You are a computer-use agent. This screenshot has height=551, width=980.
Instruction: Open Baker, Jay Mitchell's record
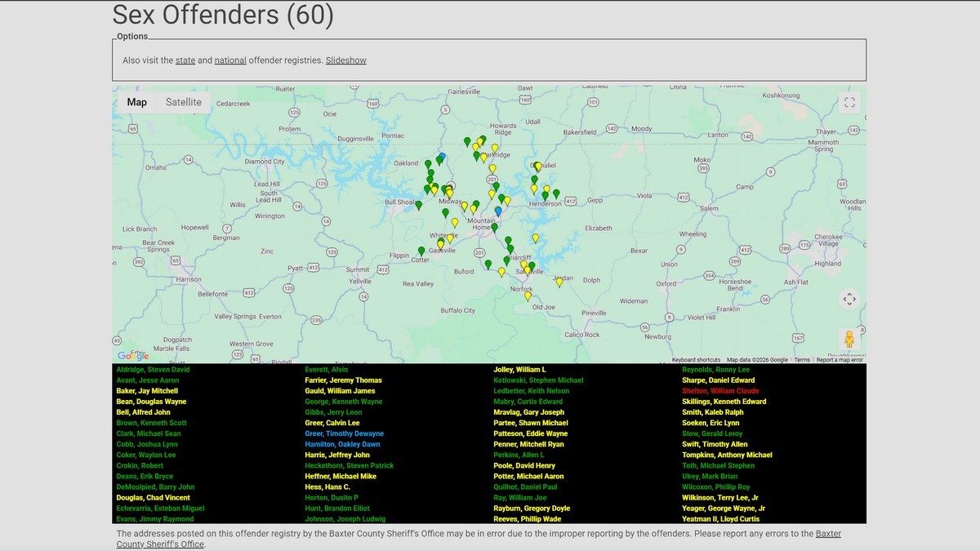[x=147, y=391]
